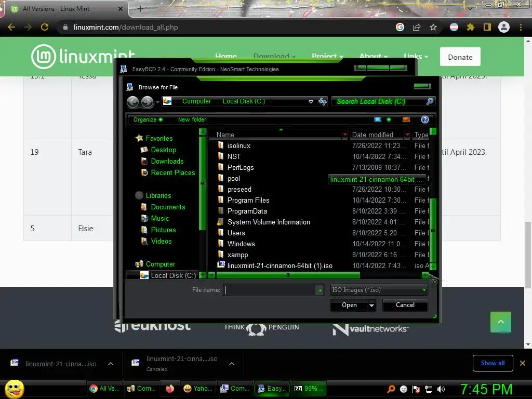The height and width of the screenshot is (399, 532).
Task: Refresh the file dialog address bar
Action: pyautogui.click(x=322, y=101)
